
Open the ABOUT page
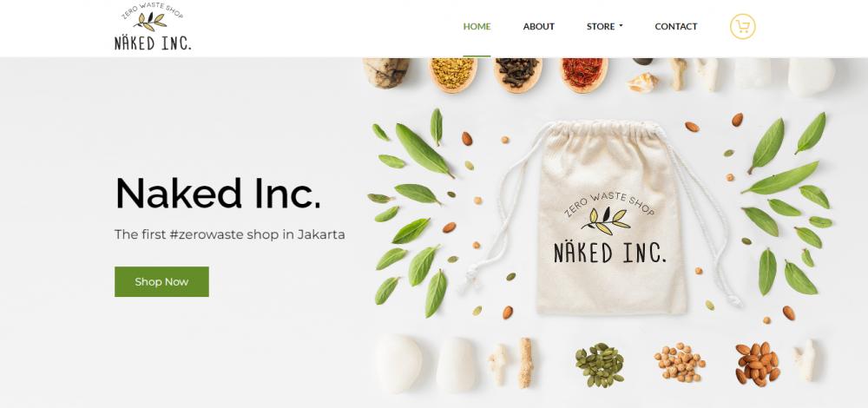point(539,27)
